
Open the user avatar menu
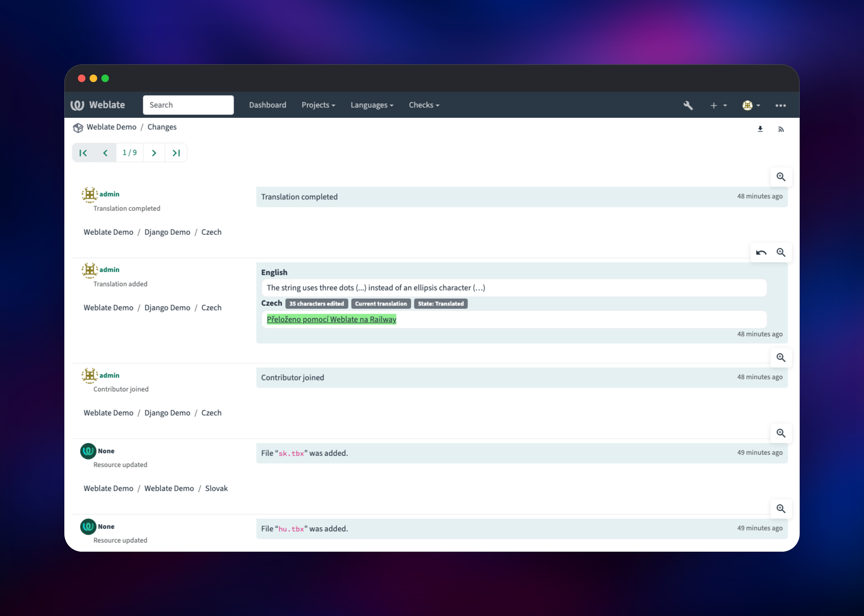click(x=751, y=105)
